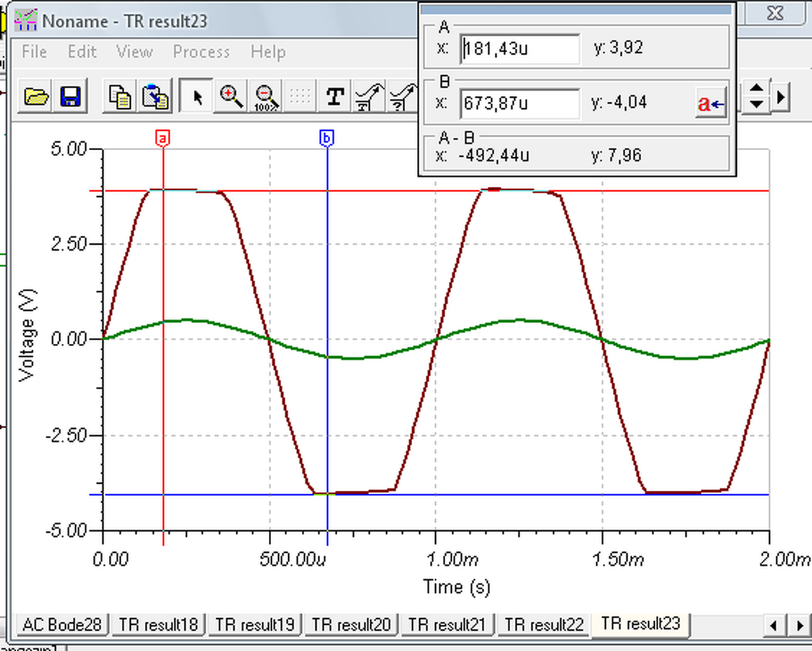Click the 'y: 3,92' cursor A readout

(x=618, y=48)
